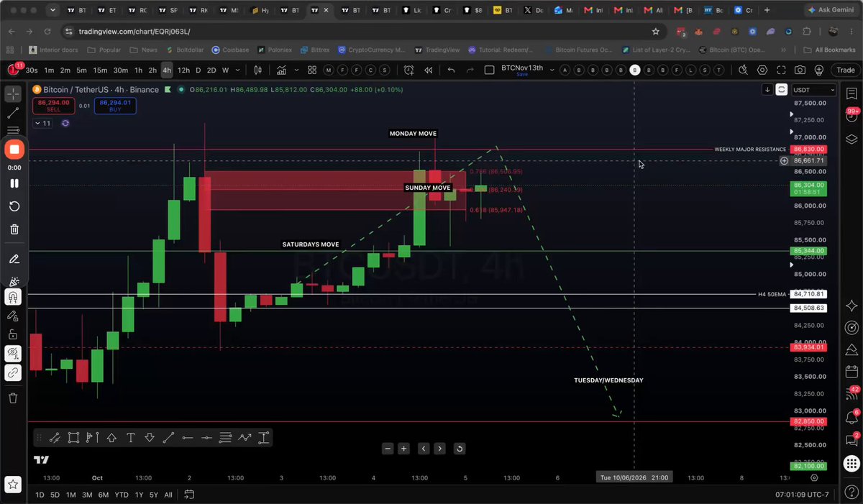Zoom out chart with minus button
863x504 pixels.
(388, 449)
